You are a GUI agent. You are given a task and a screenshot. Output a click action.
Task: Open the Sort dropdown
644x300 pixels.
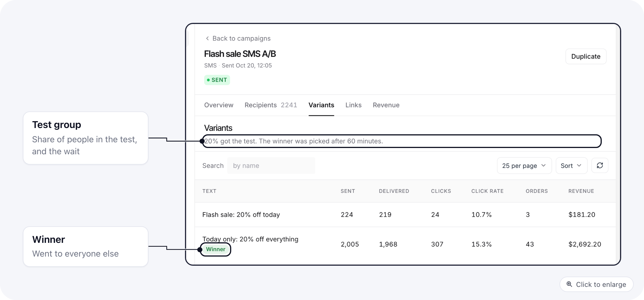coord(571,165)
